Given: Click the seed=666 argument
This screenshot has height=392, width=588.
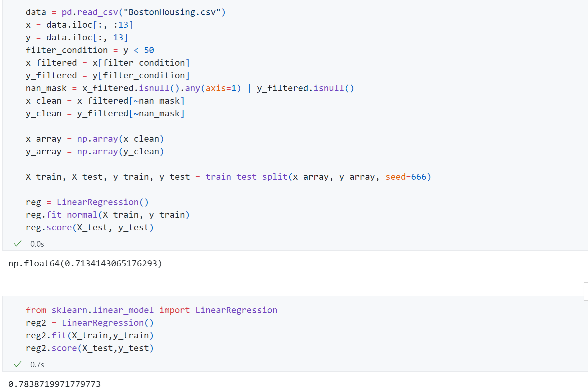Looking at the screenshot, I should point(406,177).
